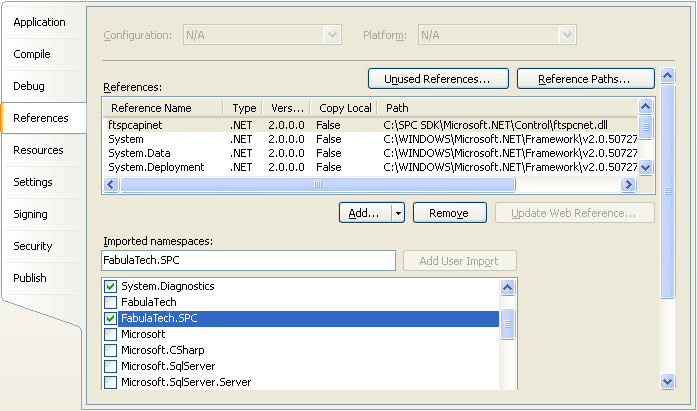The width and height of the screenshot is (697, 411).
Task: Click the Imported namespaces text field
Action: [248, 260]
